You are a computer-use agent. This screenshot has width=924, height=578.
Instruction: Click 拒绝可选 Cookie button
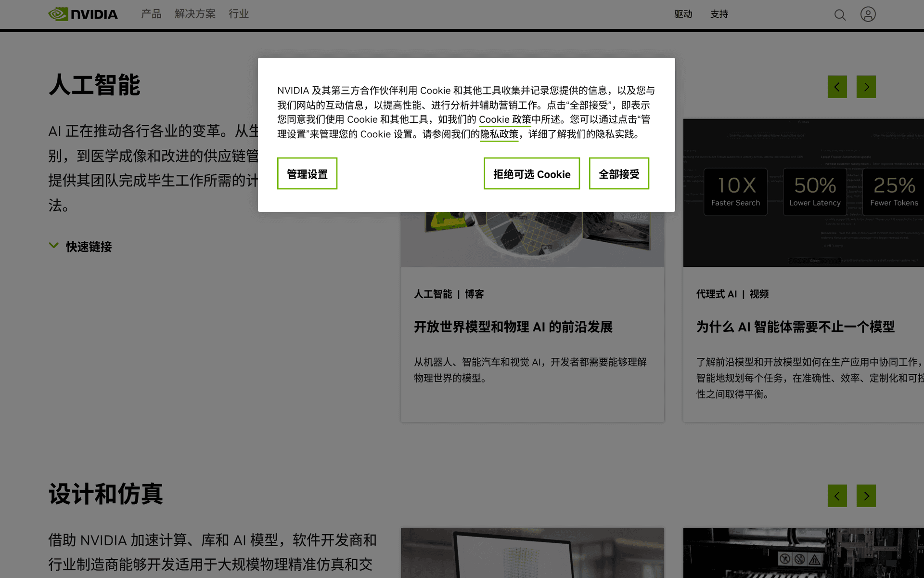point(532,173)
